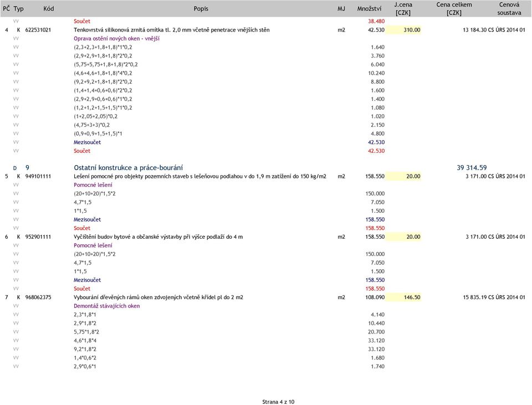Select the "Typ" column header
The width and height of the screenshot is (532, 405).
pyautogui.click(x=19, y=9)
